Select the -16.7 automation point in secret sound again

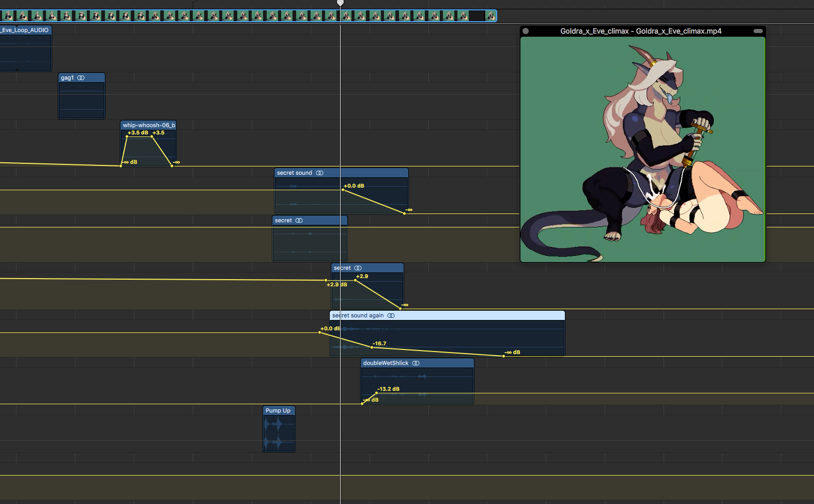coord(372,347)
